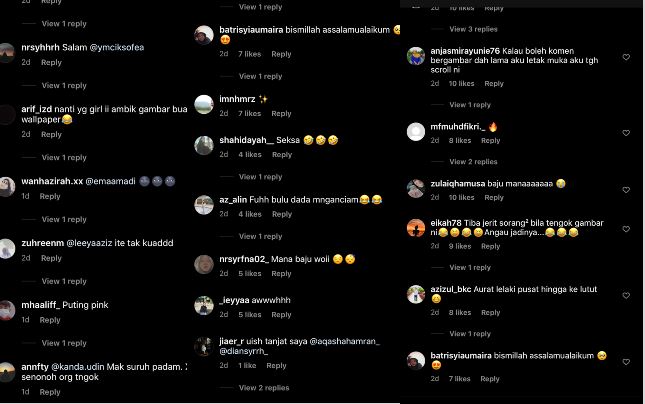Viewport: 645px width, 404px height.
Task: Like zulaiqhamusa's baju mana comment
Action: pyautogui.click(x=626, y=190)
